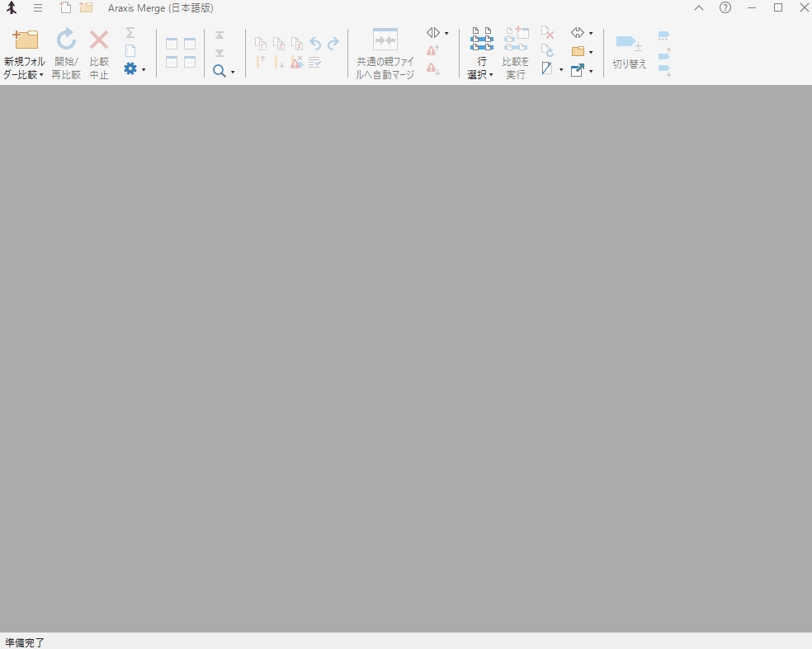Click the Araxis tree application icon
The width and height of the screenshot is (812, 649).
(12, 7)
